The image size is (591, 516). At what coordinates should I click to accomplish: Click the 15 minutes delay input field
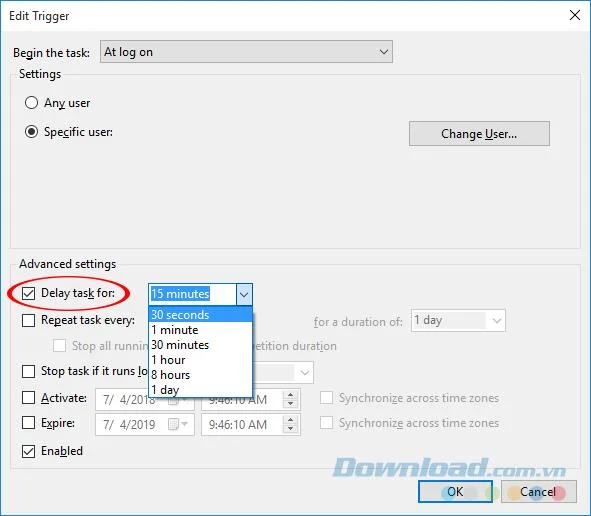(x=193, y=294)
